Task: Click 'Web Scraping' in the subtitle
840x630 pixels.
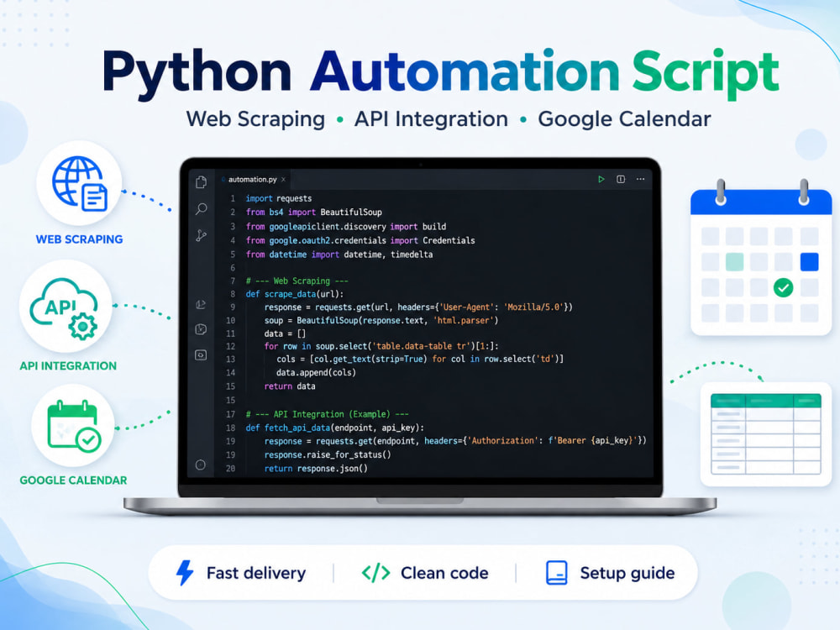Action: point(255,119)
